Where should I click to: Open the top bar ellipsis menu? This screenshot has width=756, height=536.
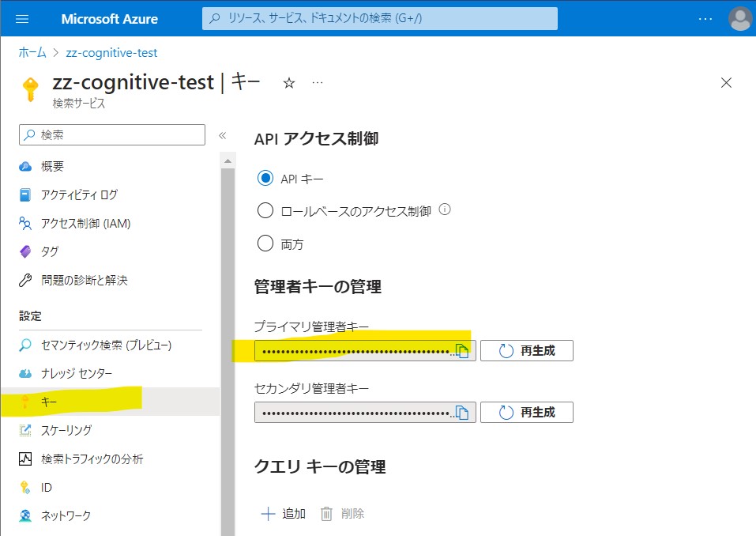click(705, 19)
